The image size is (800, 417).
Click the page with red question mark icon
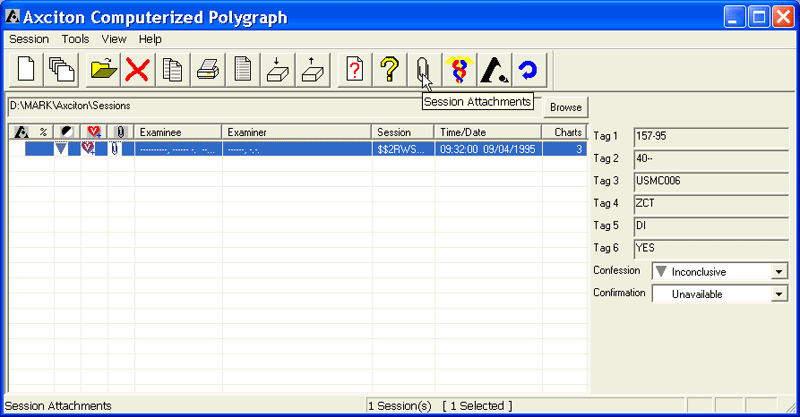pos(355,69)
